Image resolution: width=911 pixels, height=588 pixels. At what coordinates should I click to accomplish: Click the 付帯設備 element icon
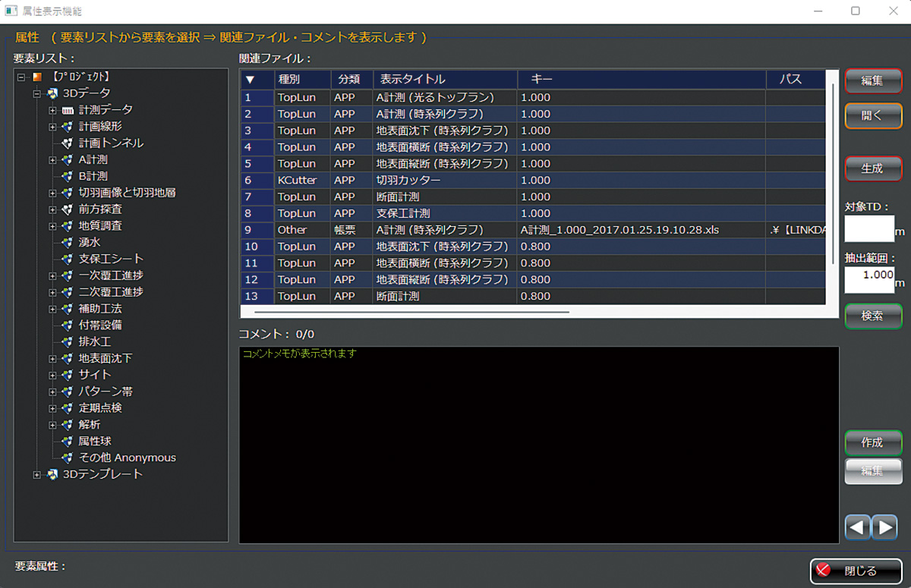click(68, 325)
